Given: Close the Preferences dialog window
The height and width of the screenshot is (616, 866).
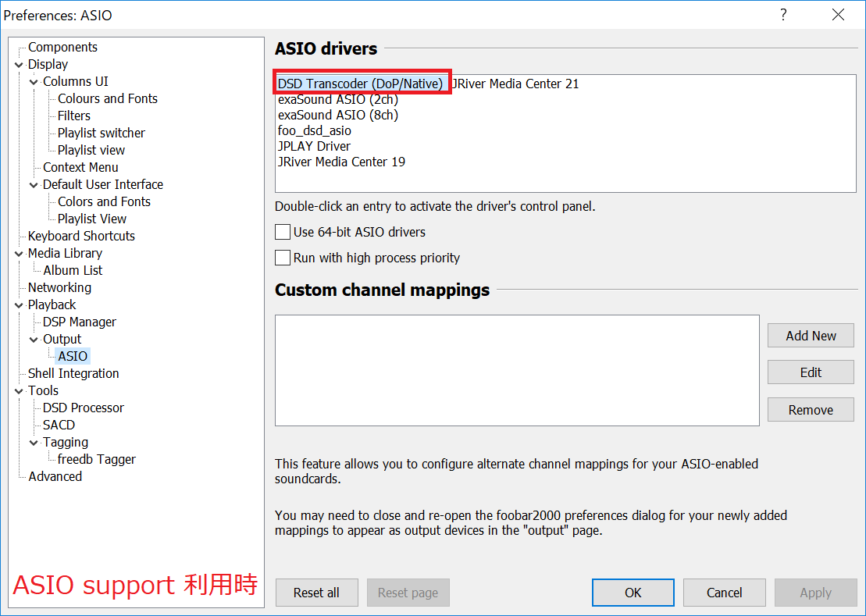Looking at the screenshot, I should pos(838,15).
